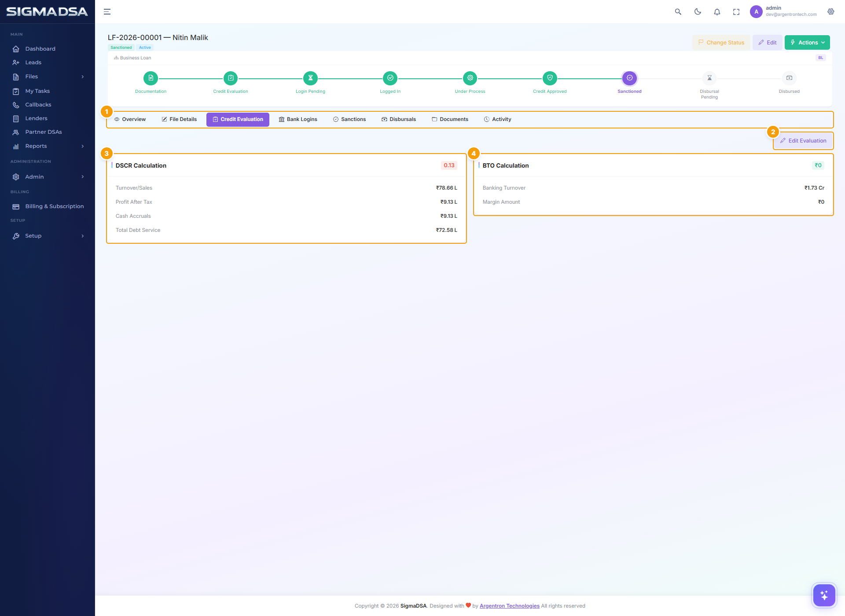
Task: Open the header settings gear
Action: (831, 12)
